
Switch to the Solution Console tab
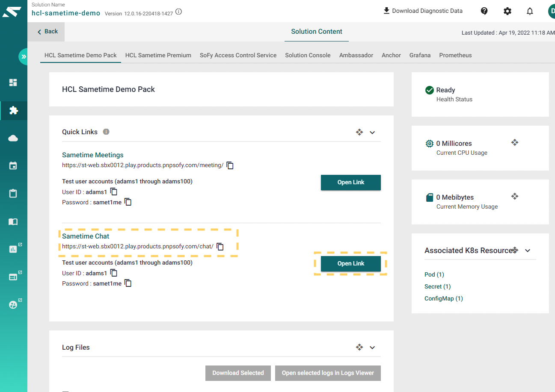tap(308, 55)
